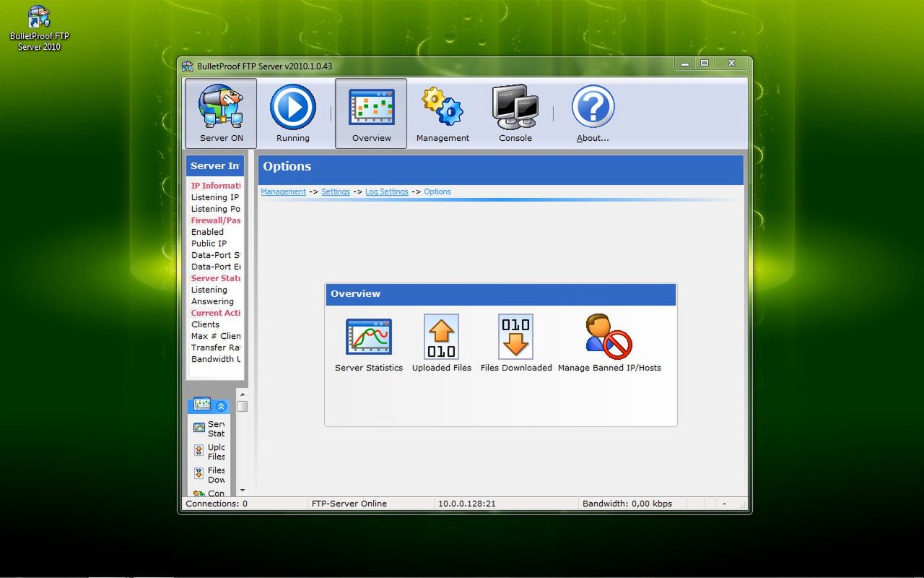
Task: Open Manage Banned IP/Hosts
Action: click(609, 344)
